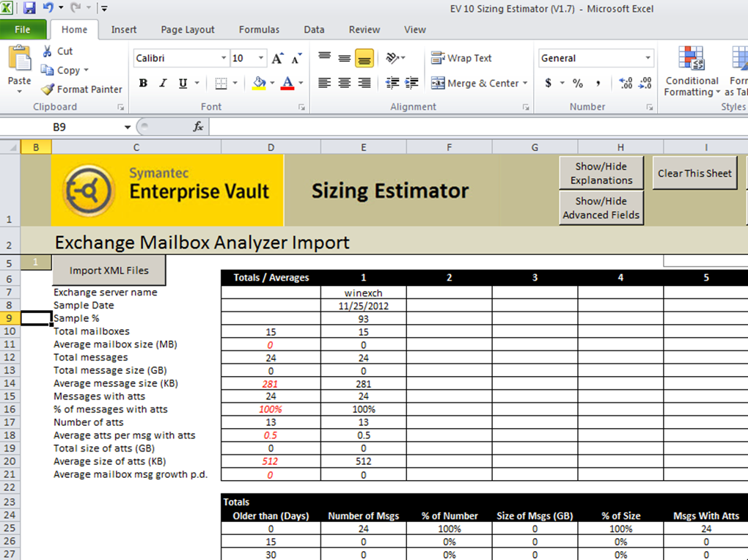Open Customize Quick Access Toolbar arrow

click(x=104, y=8)
